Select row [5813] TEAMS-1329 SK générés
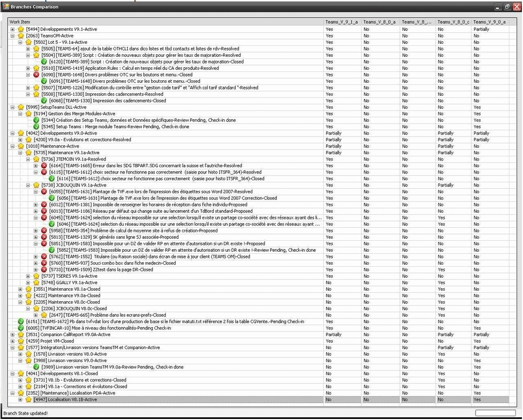The image size is (523, 420). [259, 237]
